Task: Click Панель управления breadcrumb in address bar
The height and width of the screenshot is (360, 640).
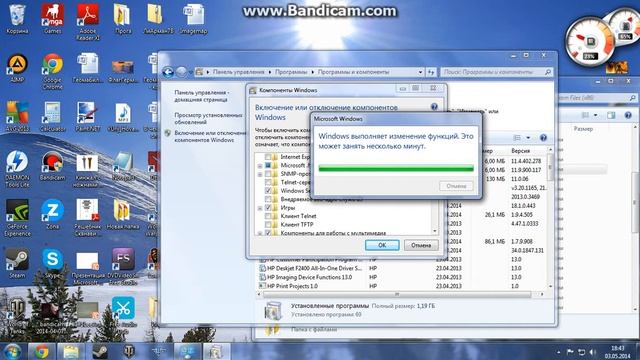Action: [x=239, y=72]
